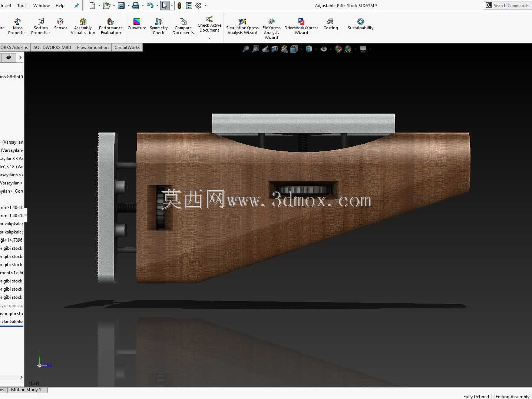Undo the last action
The height and width of the screenshot is (399, 532).
150,6
